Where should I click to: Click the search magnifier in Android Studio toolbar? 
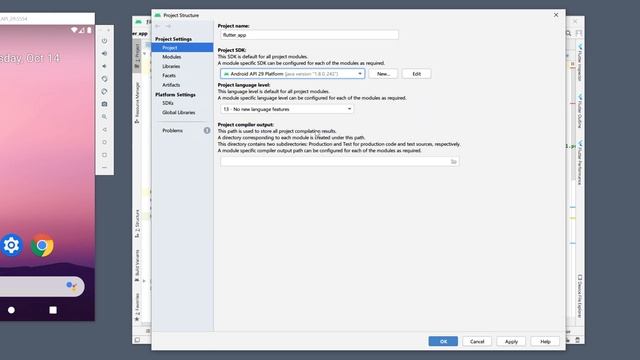569,33
